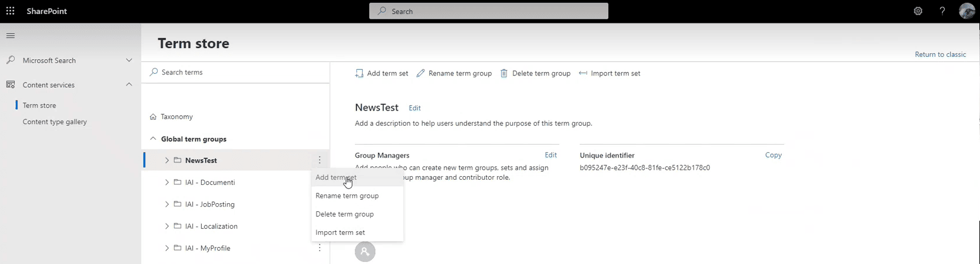
Task: Open the settings gear icon
Action: coord(918,11)
